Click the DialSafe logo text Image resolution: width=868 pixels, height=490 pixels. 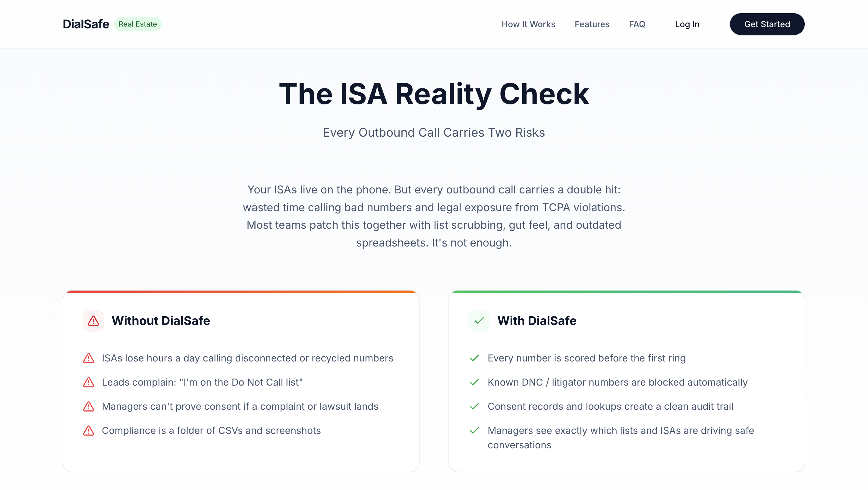[x=86, y=24]
